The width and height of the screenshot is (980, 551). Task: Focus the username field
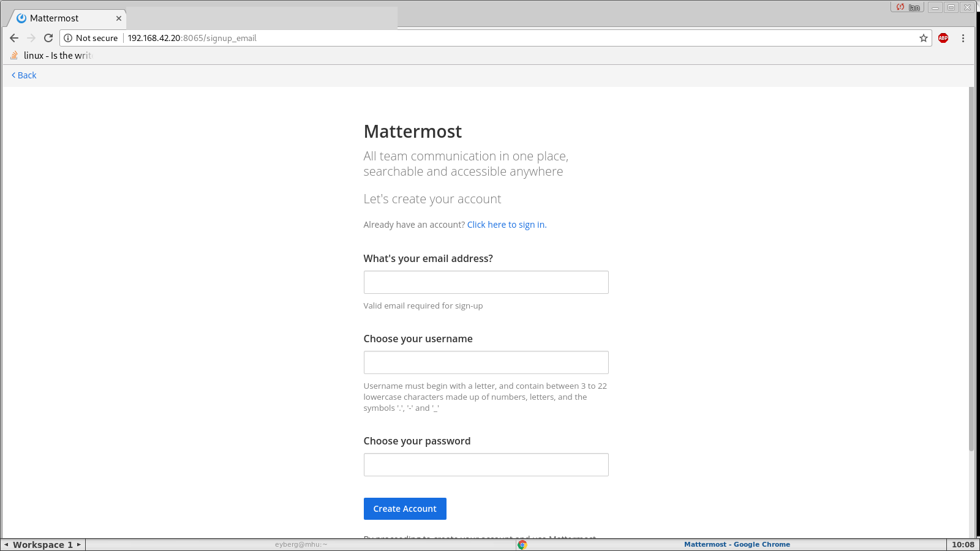(486, 362)
